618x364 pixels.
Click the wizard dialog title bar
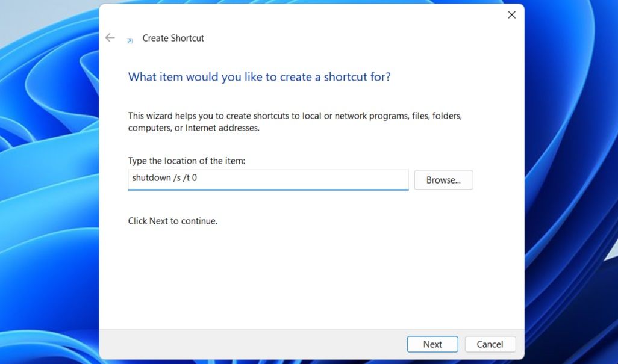pyautogui.click(x=301, y=14)
